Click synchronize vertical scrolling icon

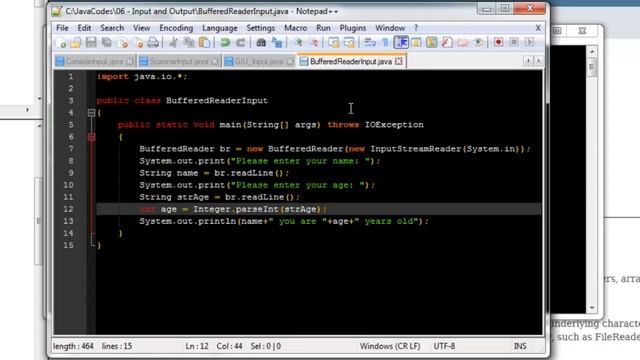click(333, 42)
